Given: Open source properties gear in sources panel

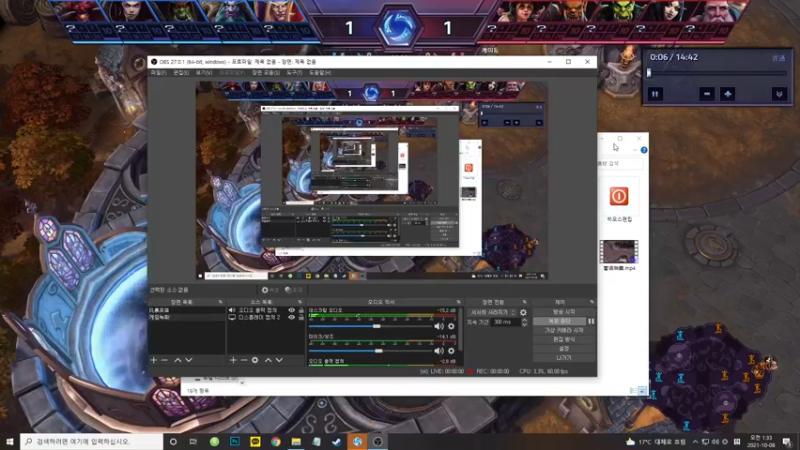Looking at the screenshot, I should tap(255, 360).
